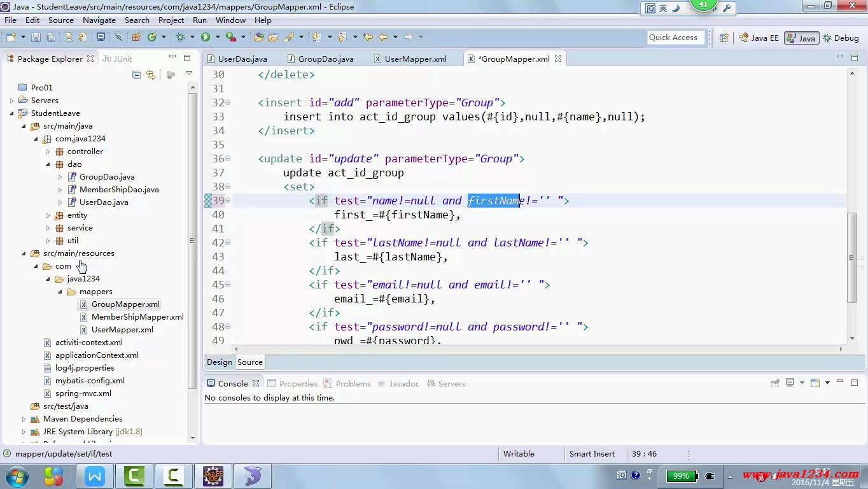Image resolution: width=868 pixels, height=489 pixels.
Task: Click the Open Perspective icon
Action: click(724, 38)
